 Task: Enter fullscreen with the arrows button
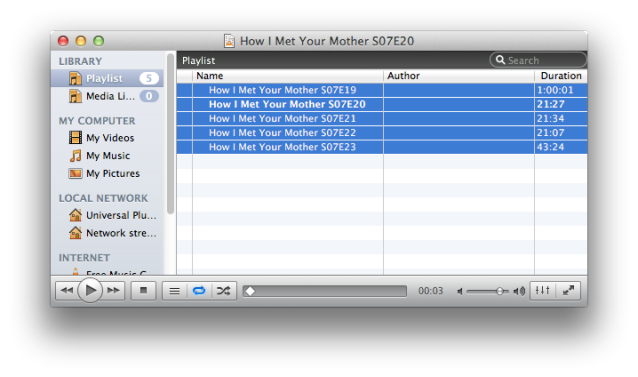pyautogui.click(x=568, y=290)
